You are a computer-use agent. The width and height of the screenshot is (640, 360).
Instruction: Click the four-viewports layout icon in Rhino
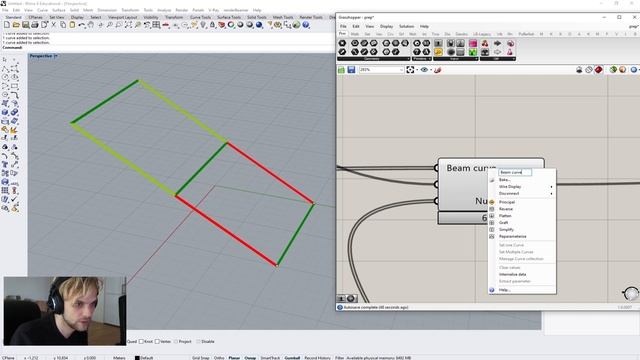pyautogui.click(x=156, y=25)
